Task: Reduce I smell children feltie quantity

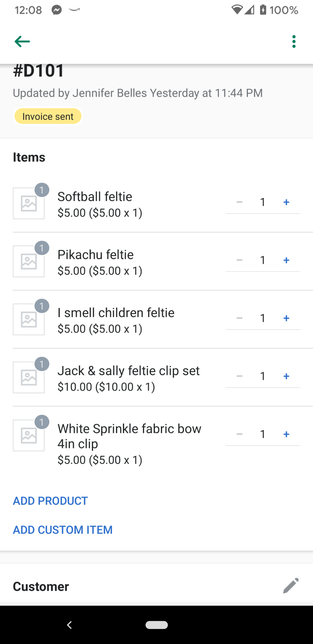Action: pyautogui.click(x=239, y=318)
